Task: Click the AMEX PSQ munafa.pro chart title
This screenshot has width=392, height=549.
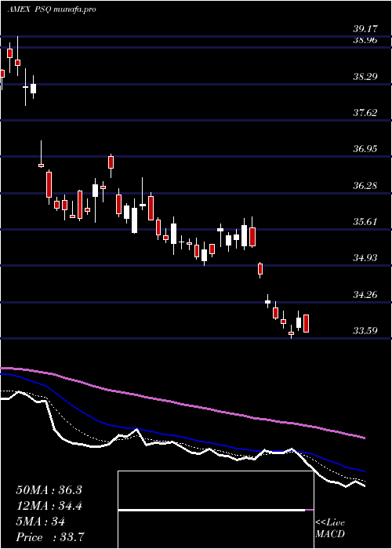Action: click(52, 9)
